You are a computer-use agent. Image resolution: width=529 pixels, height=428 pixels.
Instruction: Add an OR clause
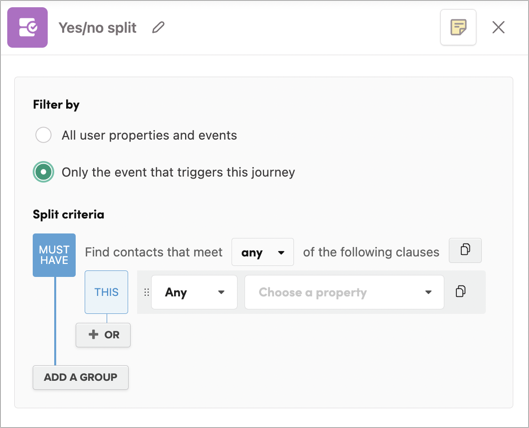click(103, 335)
